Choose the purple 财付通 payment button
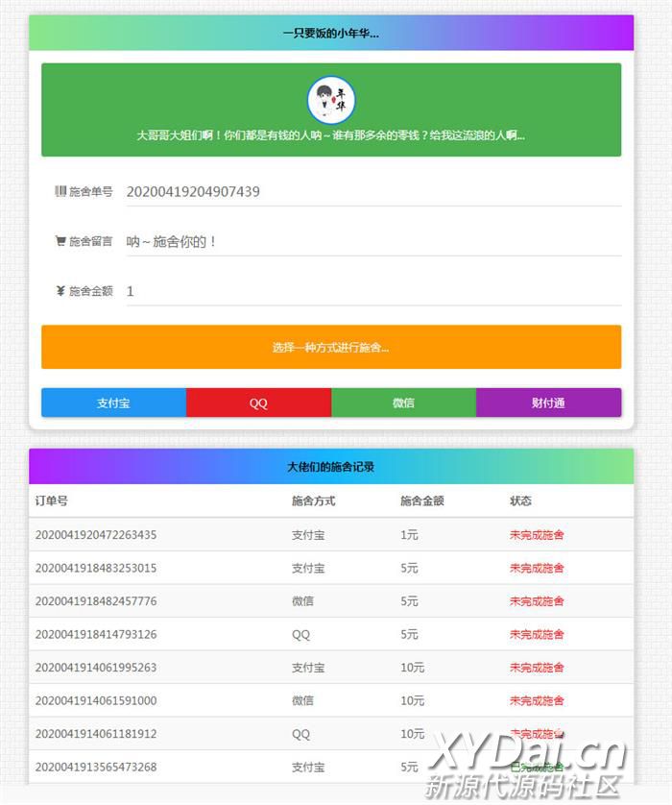Screen dimensions: 672x805 [549, 402]
